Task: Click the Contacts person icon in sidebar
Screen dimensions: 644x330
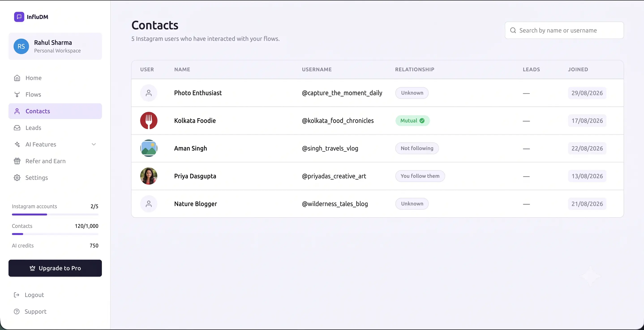Action: tap(17, 111)
